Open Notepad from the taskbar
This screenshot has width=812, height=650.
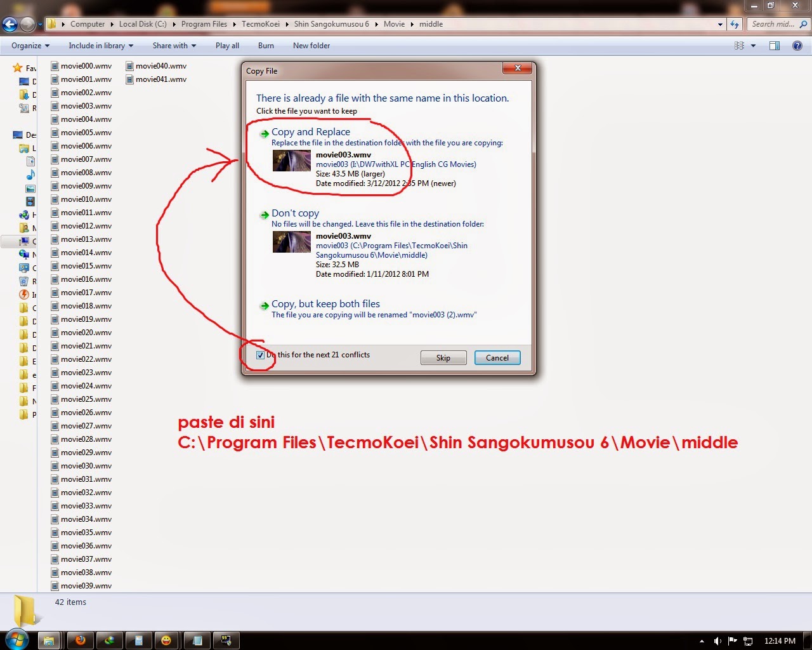coord(197,640)
